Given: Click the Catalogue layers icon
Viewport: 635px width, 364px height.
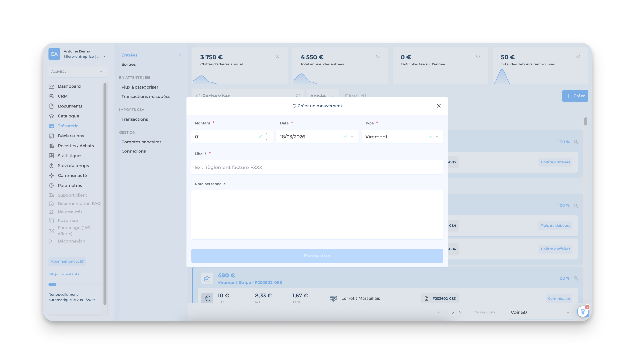Looking at the screenshot, I should [51, 116].
